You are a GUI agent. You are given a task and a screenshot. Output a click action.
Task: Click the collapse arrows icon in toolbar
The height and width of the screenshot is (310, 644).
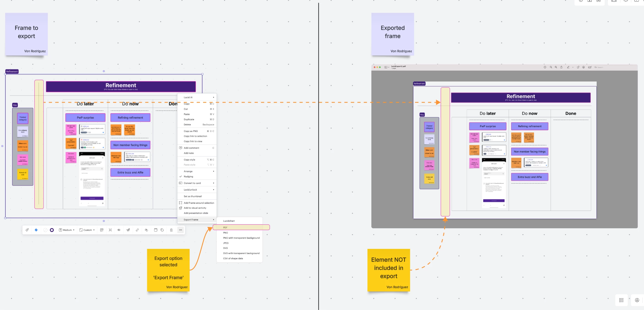pos(110,230)
